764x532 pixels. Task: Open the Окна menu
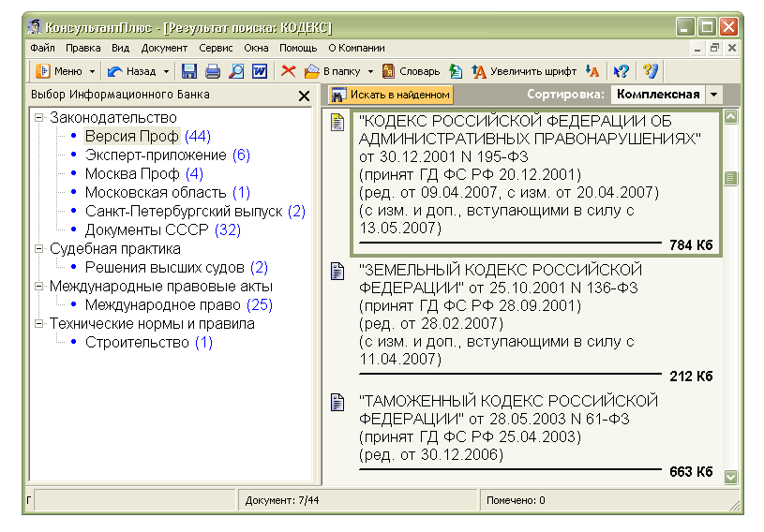pyautogui.click(x=256, y=48)
